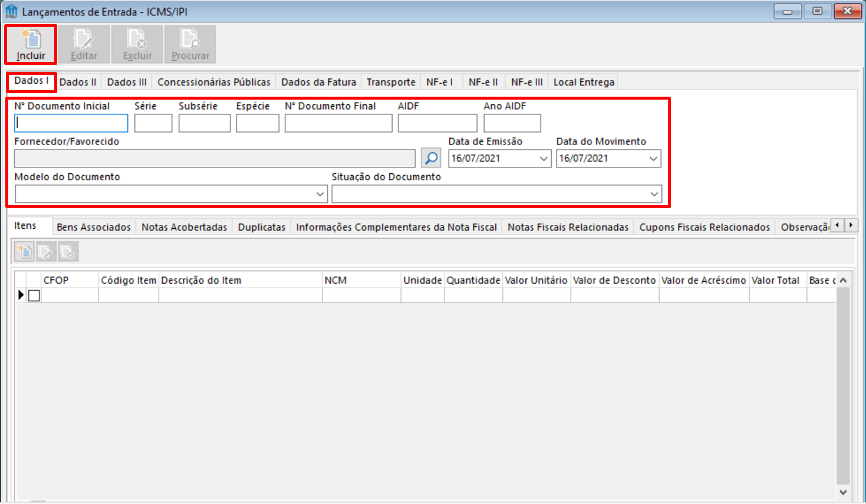This screenshot has height=504, width=866.
Task: Click into Ano AIDF input field
Action: tap(512, 123)
